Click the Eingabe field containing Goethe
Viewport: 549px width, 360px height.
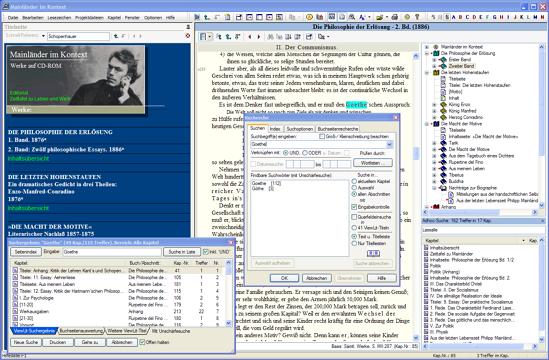(112, 252)
